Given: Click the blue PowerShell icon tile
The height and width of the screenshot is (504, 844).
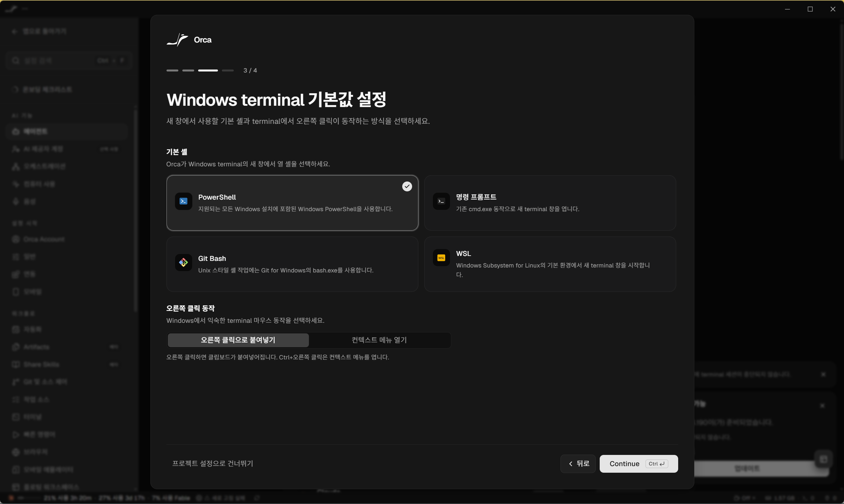Looking at the screenshot, I should (184, 201).
